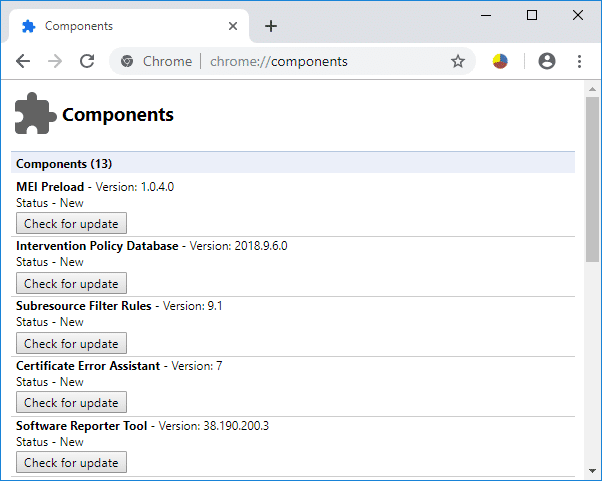The width and height of the screenshot is (602, 481).
Task: Click the vertical scrollbar thumb
Action: [592, 179]
